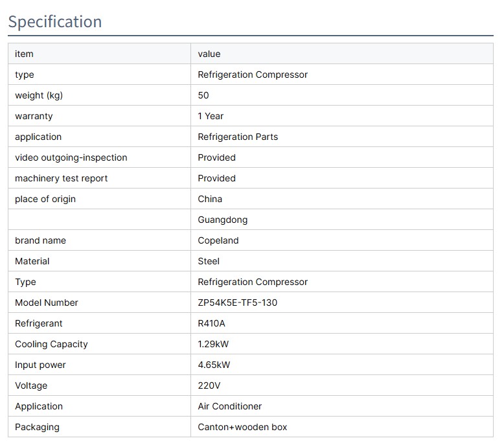Screen dimensions: 504x447
Task: Click the Specification heading
Action: pyautogui.click(x=55, y=21)
